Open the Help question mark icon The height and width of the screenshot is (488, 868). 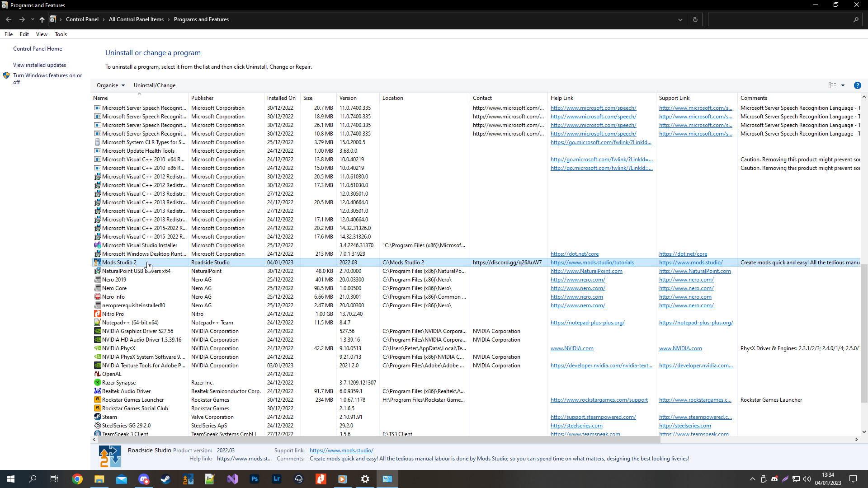click(x=857, y=85)
